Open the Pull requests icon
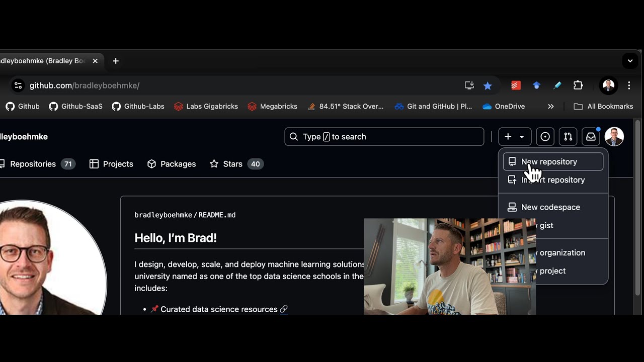The image size is (644, 362). (x=568, y=137)
